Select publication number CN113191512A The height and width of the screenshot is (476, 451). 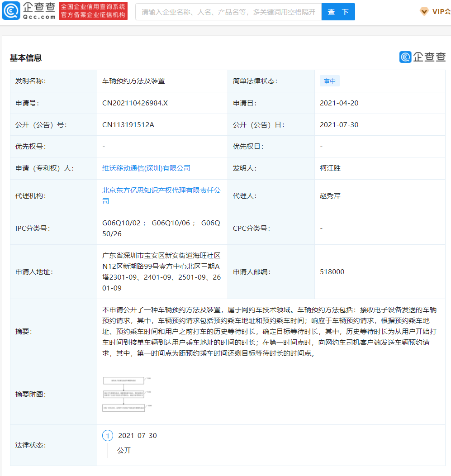128,125
